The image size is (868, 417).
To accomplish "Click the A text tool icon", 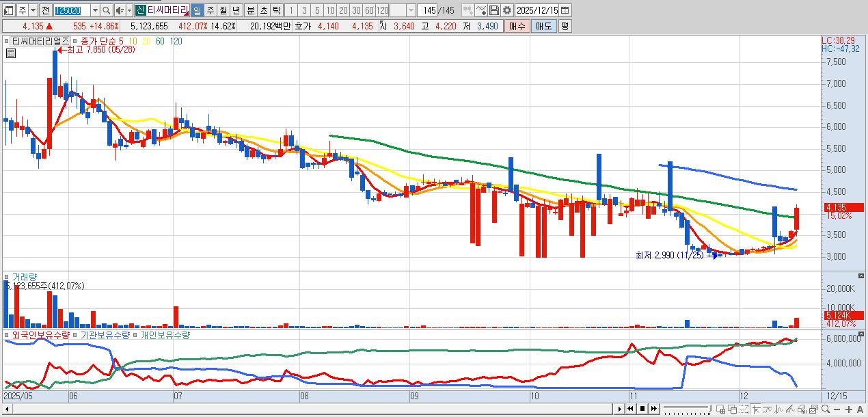I will click(x=860, y=409).
